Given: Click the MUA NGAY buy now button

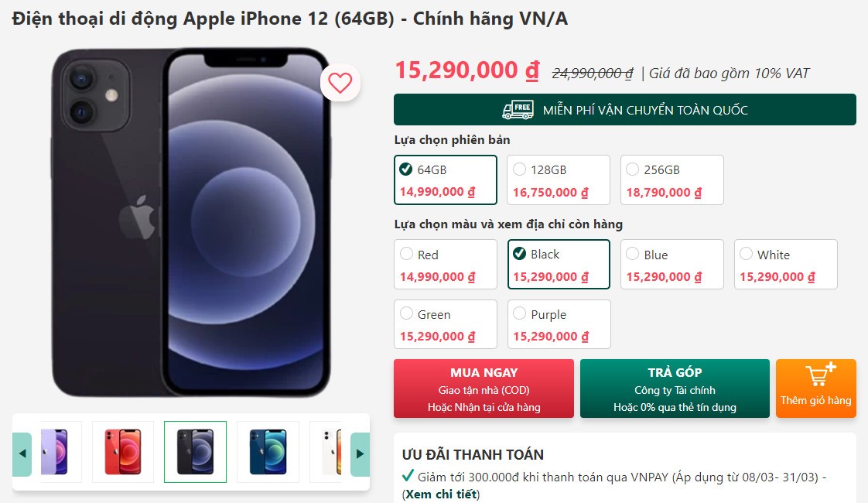Looking at the screenshot, I should click(x=484, y=388).
